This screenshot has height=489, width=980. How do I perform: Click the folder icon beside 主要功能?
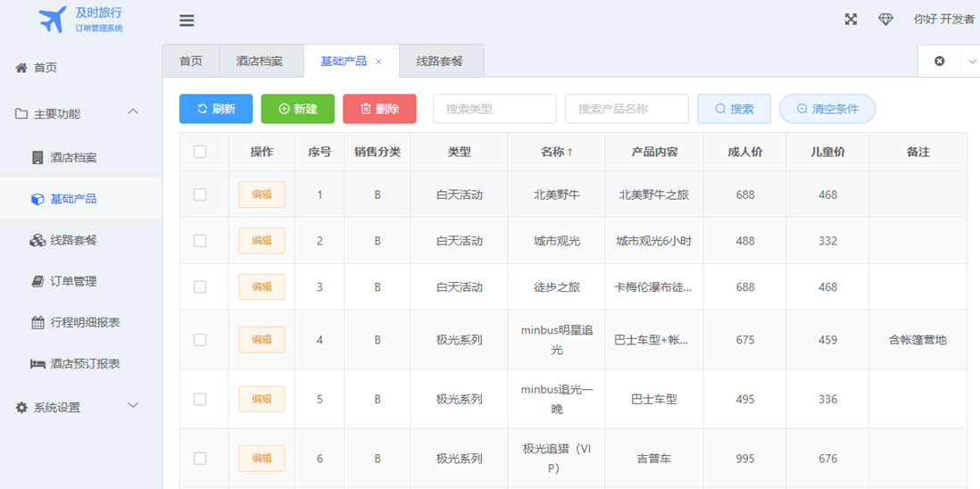[x=21, y=113]
